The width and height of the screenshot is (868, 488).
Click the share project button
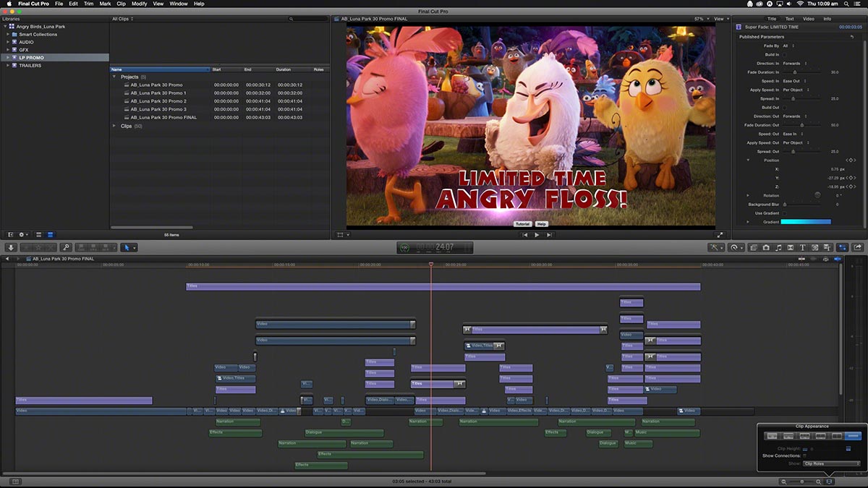[x=859, y=247]
